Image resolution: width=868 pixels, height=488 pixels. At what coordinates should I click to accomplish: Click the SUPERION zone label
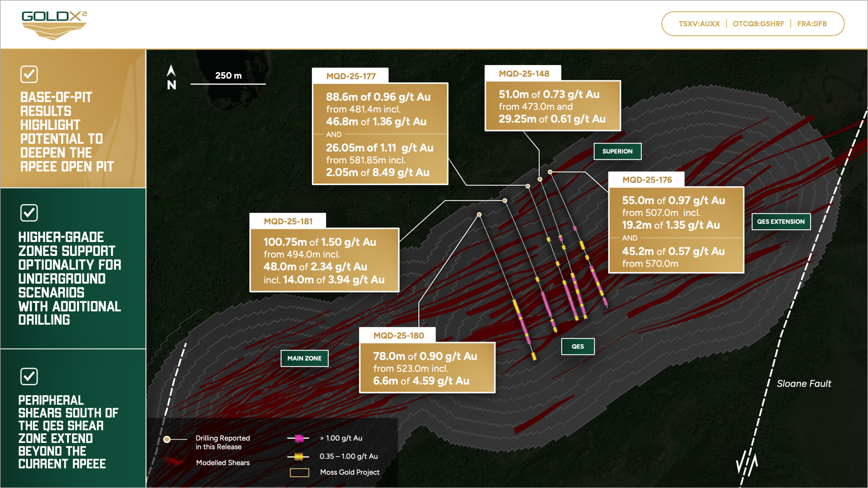(617, 151)
